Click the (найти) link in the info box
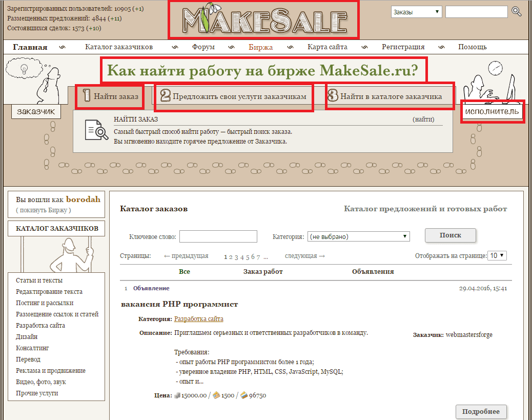Image resolution: width=532 pixels, height=420 pixels. 423,119
